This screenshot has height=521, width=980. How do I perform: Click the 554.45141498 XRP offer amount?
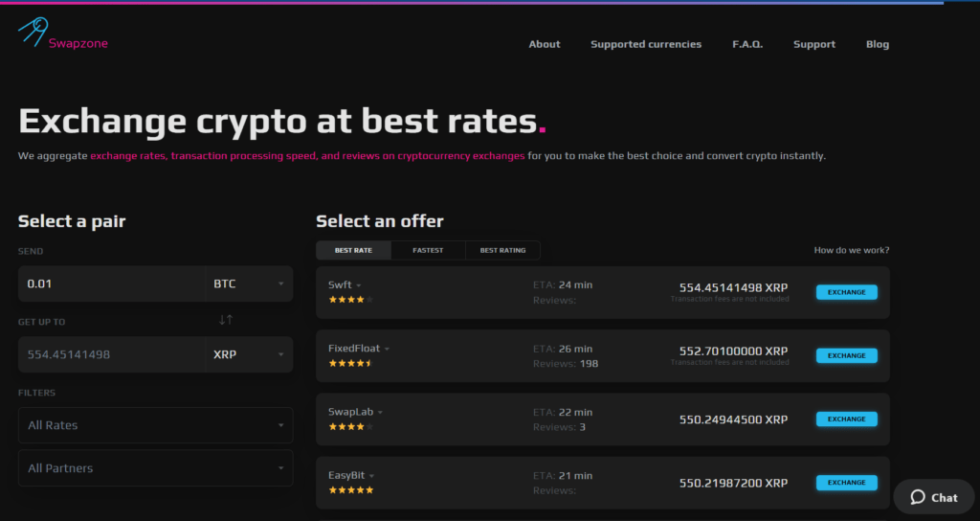click(733, 287)
